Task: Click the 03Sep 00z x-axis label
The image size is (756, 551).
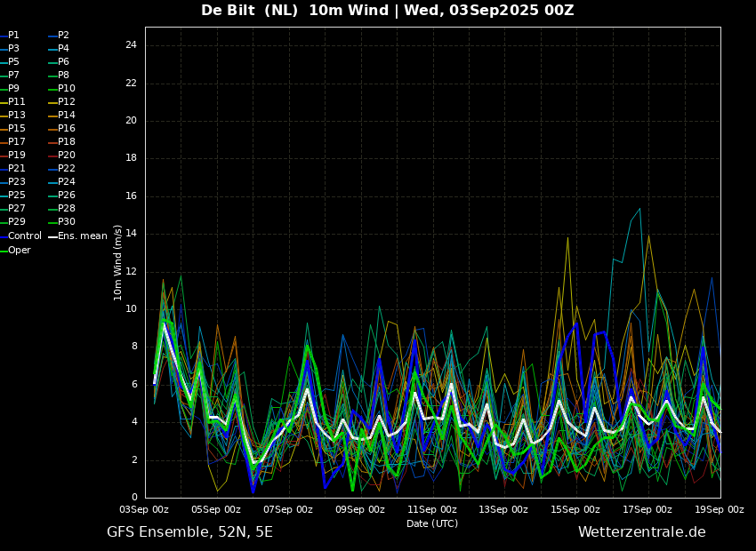Action: [x=144, y=510]
